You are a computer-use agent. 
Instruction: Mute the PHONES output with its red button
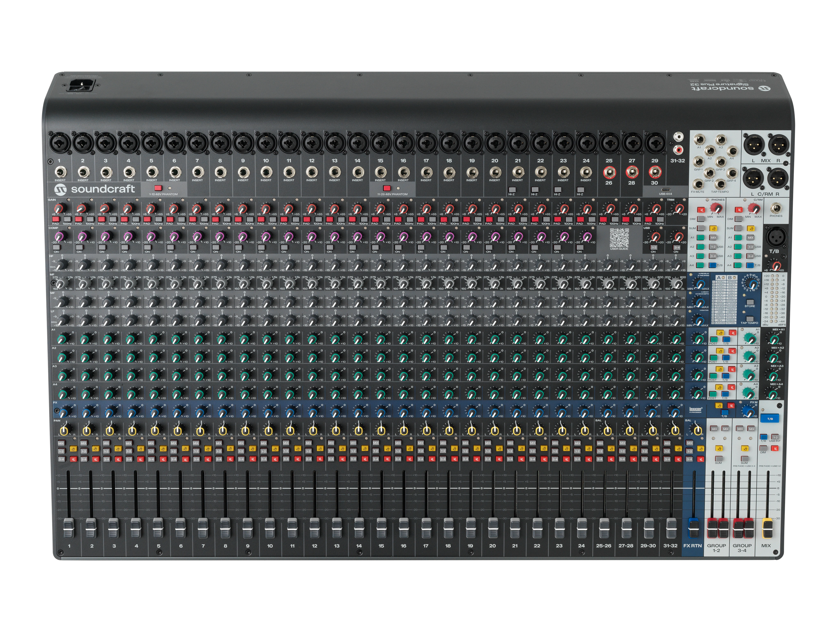701,210
